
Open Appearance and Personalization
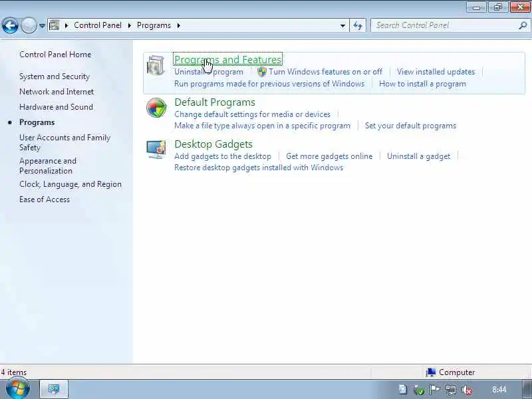48,166
